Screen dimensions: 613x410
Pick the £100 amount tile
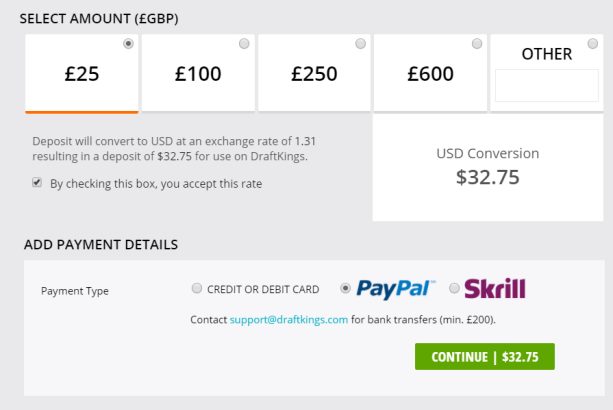point(198,73)
